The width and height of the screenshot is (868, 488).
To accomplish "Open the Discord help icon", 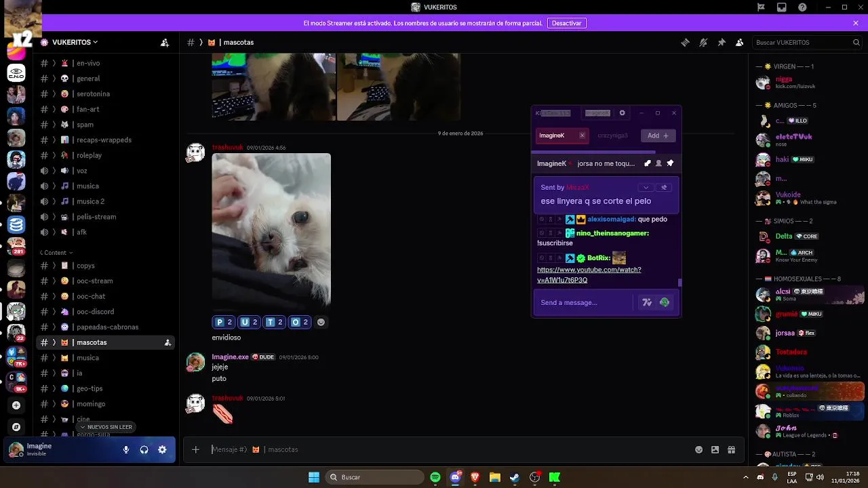I will [802, 7].
